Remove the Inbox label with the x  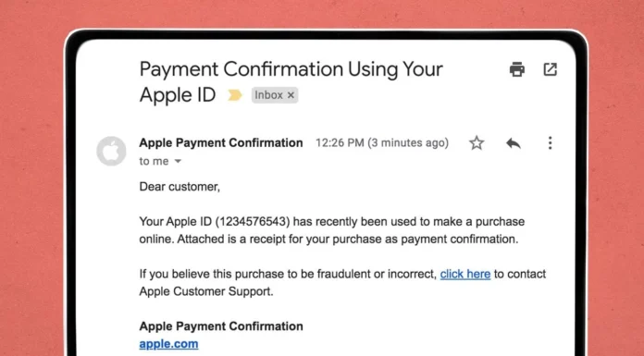pyautogui.click(x=291, y=95)
